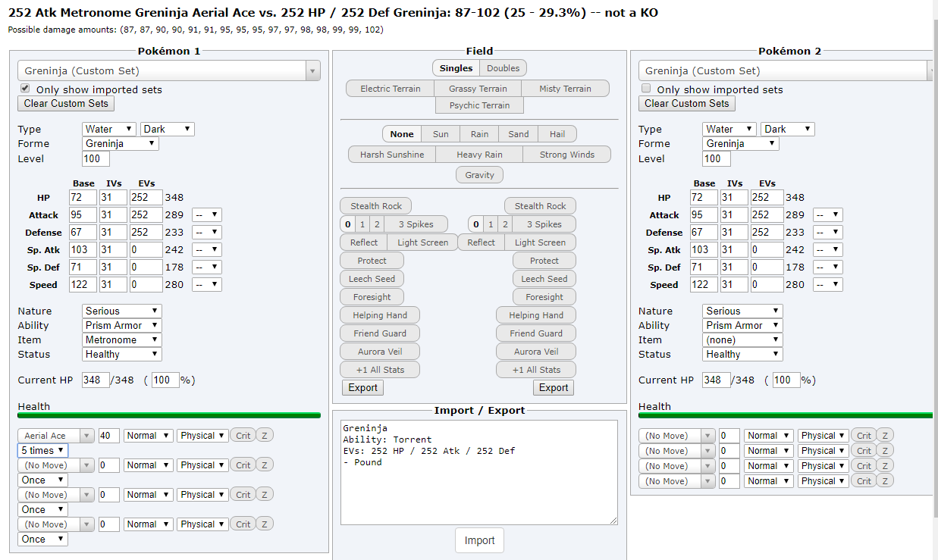Viewport: 938px width, 560px height.
Task: Toggle Misty Terrain
Action: pyautogui.click(x=565, y=89)
